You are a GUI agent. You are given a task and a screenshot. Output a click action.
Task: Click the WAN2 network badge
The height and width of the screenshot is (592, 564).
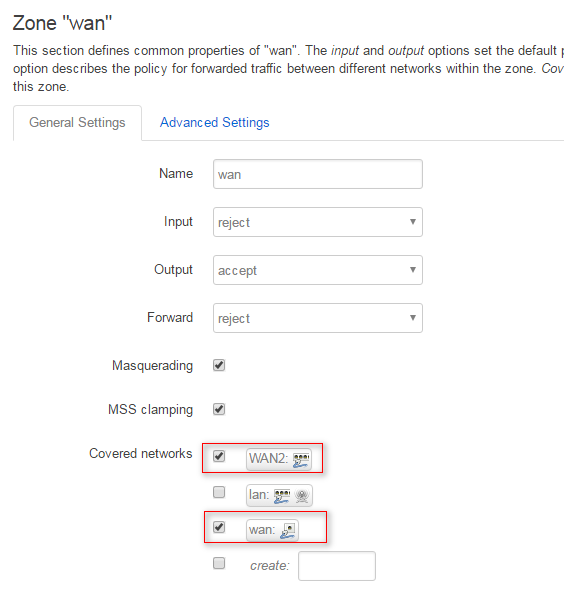(279, 459)
